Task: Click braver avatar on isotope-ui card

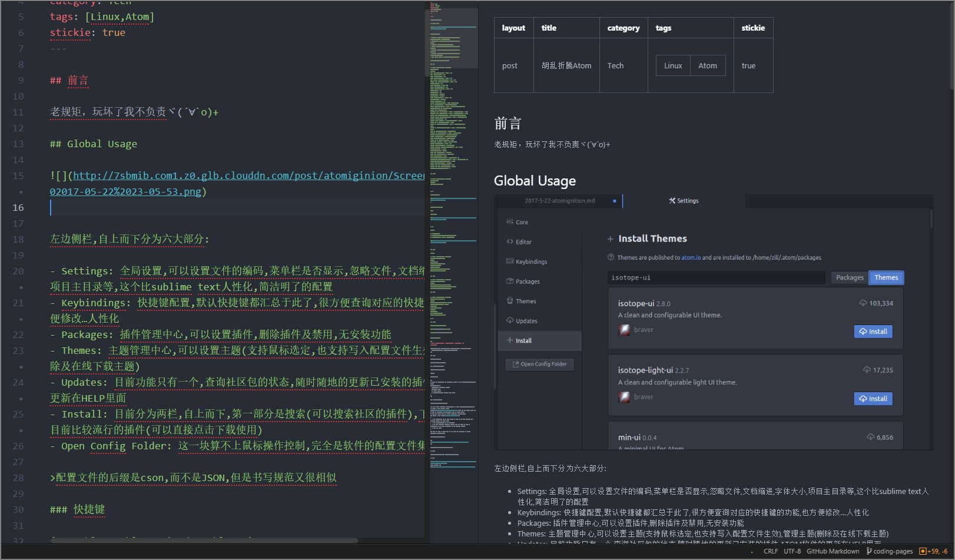Action: click(x=624, y=330)
